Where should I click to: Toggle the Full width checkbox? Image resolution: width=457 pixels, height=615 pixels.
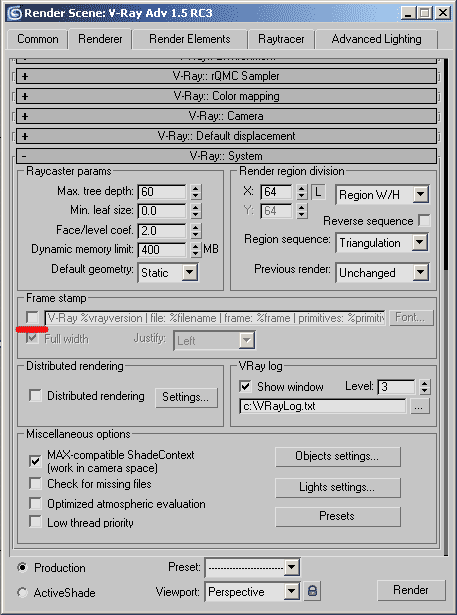click(32, 338)
